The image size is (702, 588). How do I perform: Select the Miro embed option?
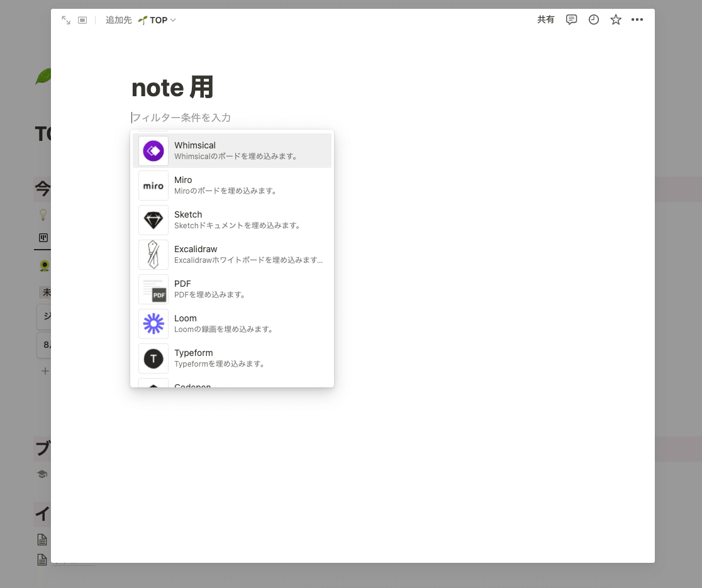point(232,186)
